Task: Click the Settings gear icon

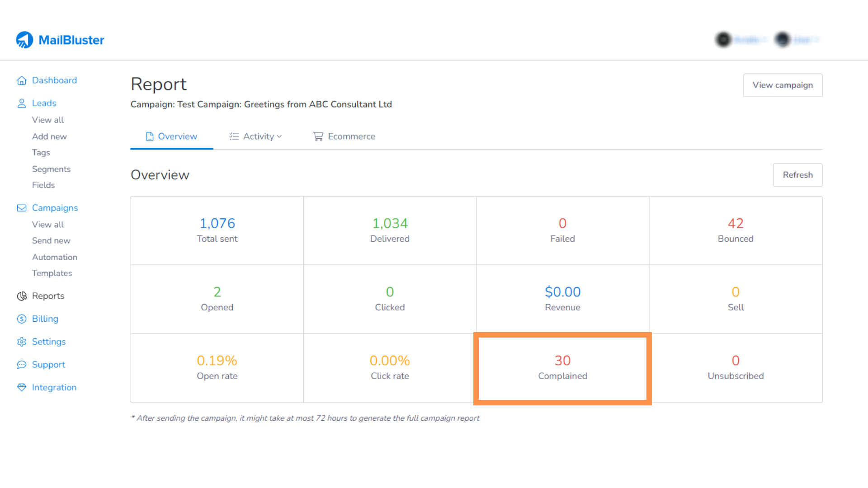Action: 21,342
